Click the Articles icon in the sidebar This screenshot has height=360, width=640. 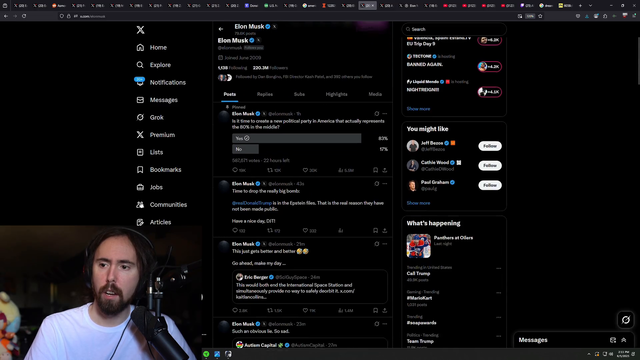140,222
